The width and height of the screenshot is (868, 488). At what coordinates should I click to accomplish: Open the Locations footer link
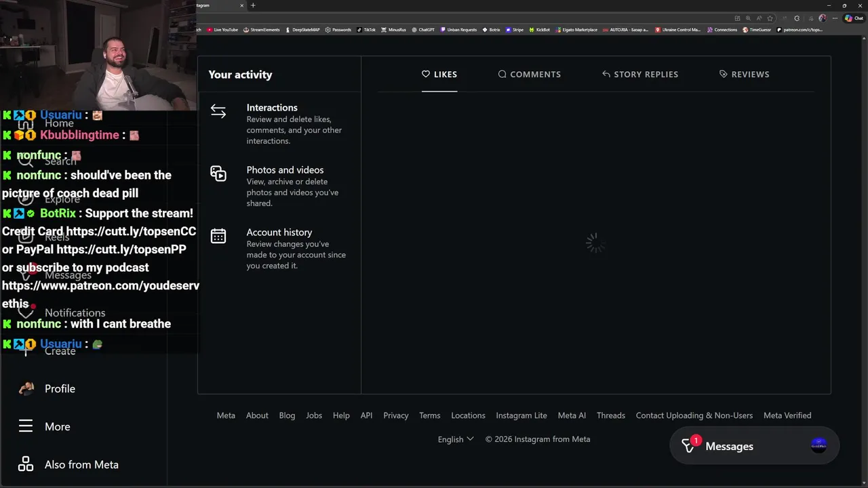[x=468, y=415]
